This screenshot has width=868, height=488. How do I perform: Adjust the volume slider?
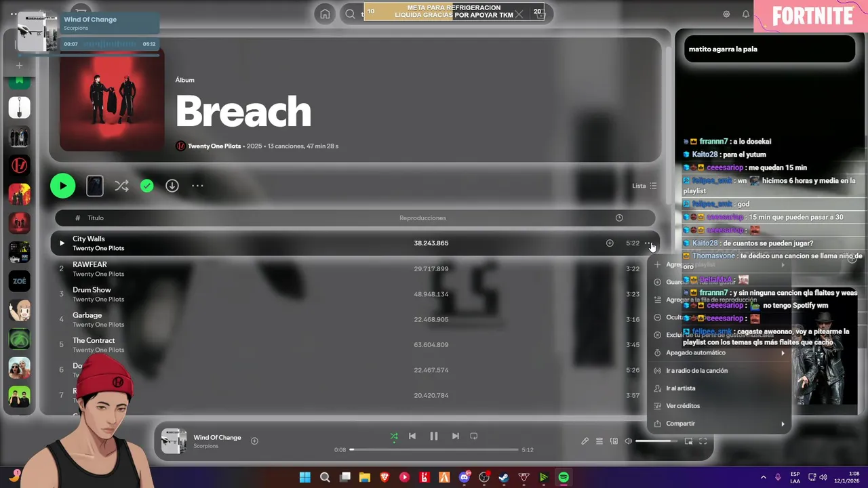[656, 441]
